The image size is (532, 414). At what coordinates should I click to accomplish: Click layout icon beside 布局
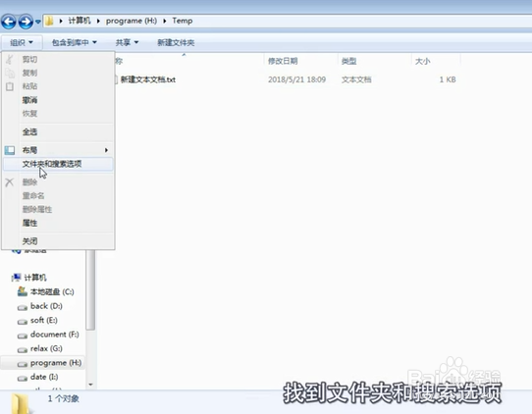point(10,150)
